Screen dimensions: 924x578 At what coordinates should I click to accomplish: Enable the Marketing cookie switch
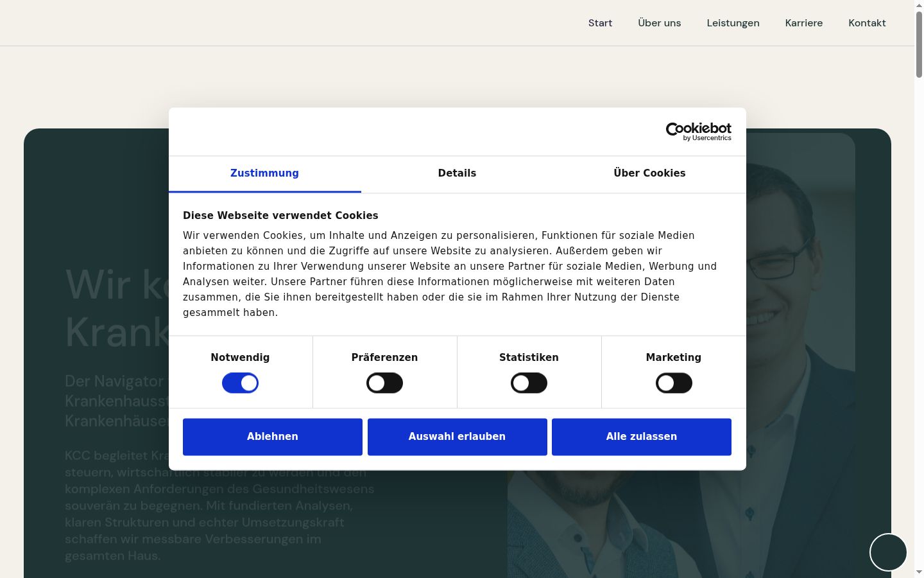pos(674,383)
